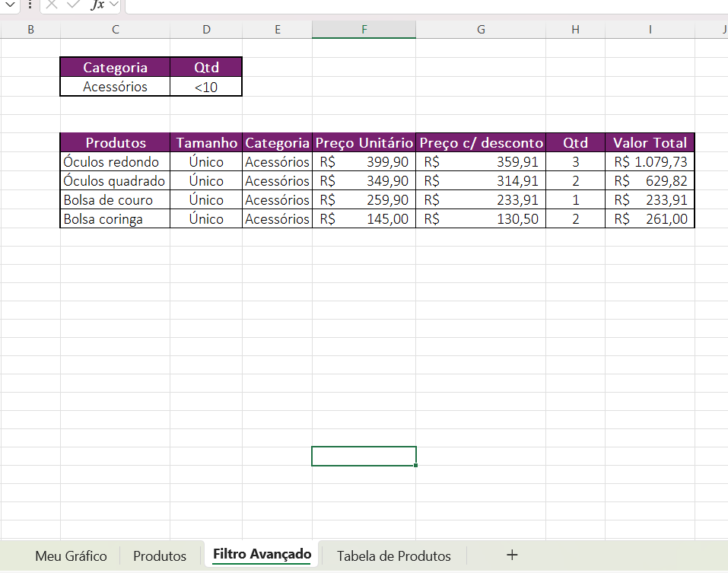Image resolution: width=728 pixels, height=573 pixels.
Task: Select the Bolsa coringa cell
Action: pyautogui.click(x=115, y=218)
